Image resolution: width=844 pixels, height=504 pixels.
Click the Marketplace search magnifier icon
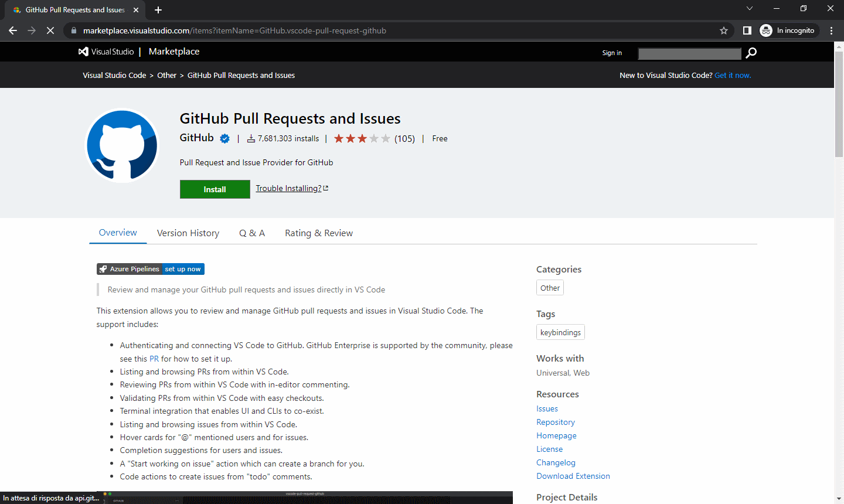coord(751,53)
